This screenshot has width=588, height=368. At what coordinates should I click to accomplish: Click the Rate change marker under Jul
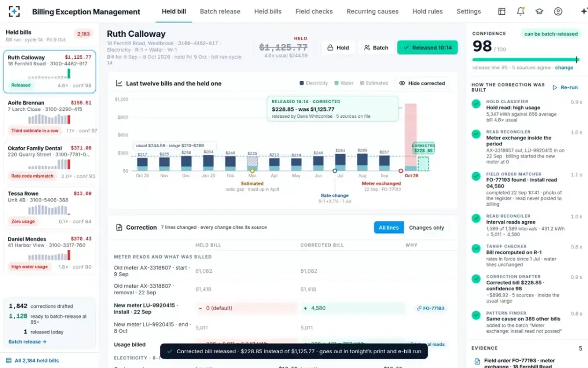(x=335, y=171)
